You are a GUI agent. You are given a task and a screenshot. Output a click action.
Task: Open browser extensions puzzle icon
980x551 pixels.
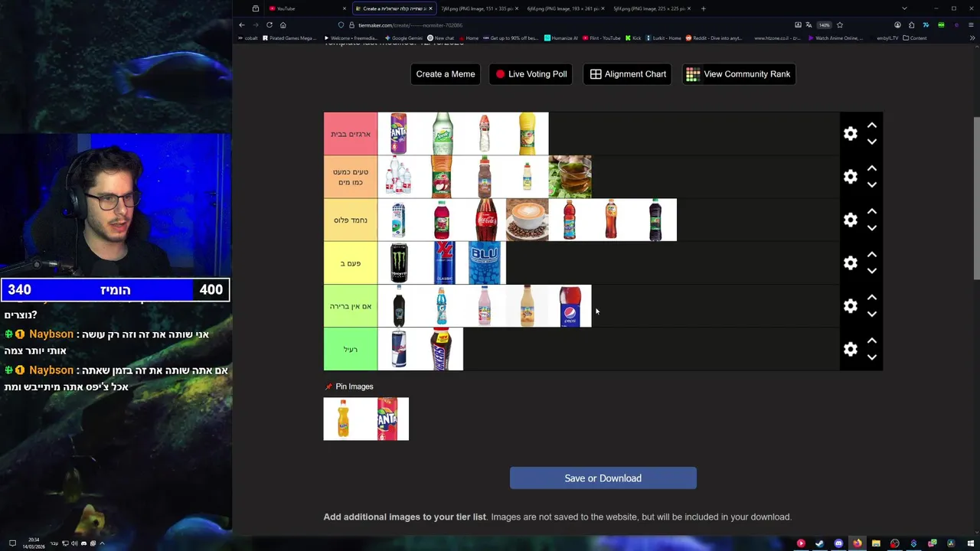tap(911, 24)
